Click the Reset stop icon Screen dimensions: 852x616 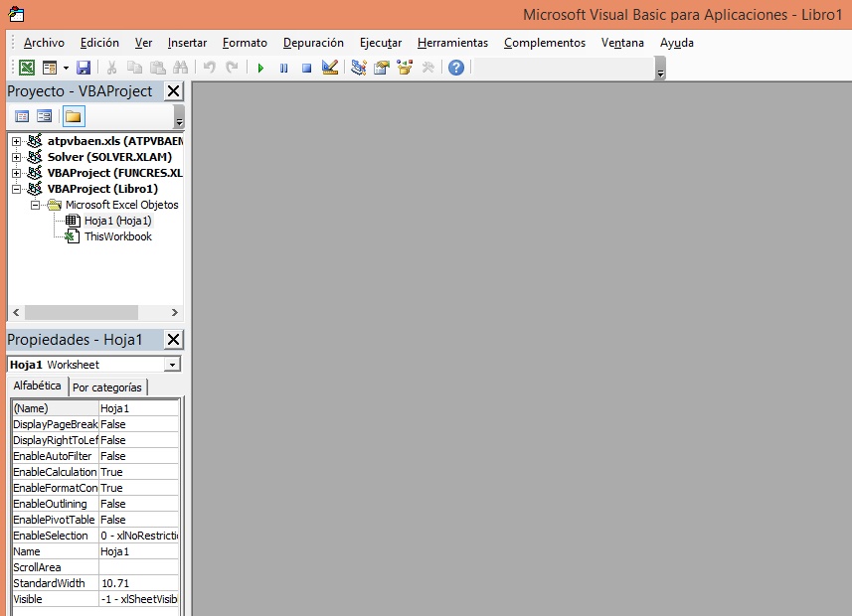click(306, 68)
